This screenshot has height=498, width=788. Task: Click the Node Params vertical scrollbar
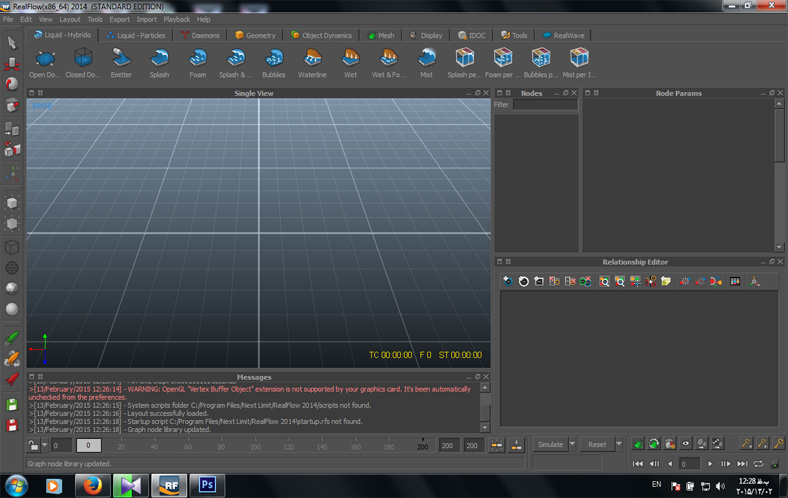pyautogui.click(x=779, y=135)
